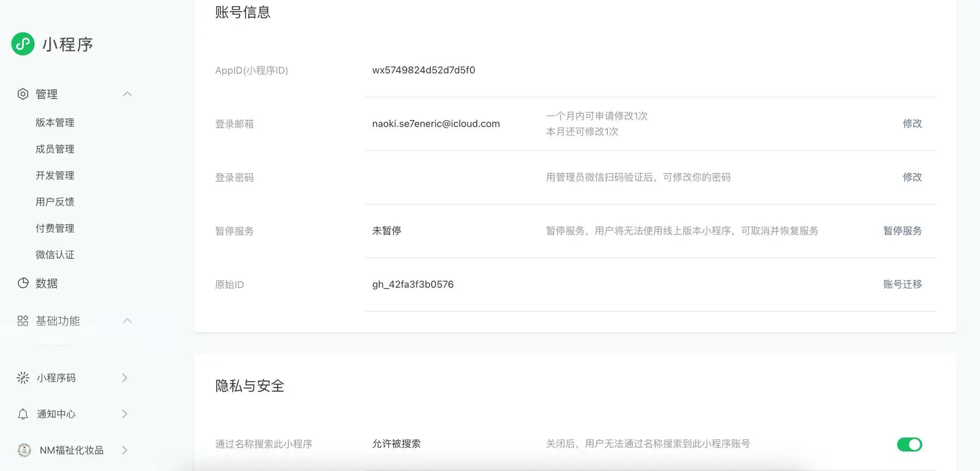Collapse the 管理 section chevron
The width and height of the screenshot is (980, 471).
127,94
